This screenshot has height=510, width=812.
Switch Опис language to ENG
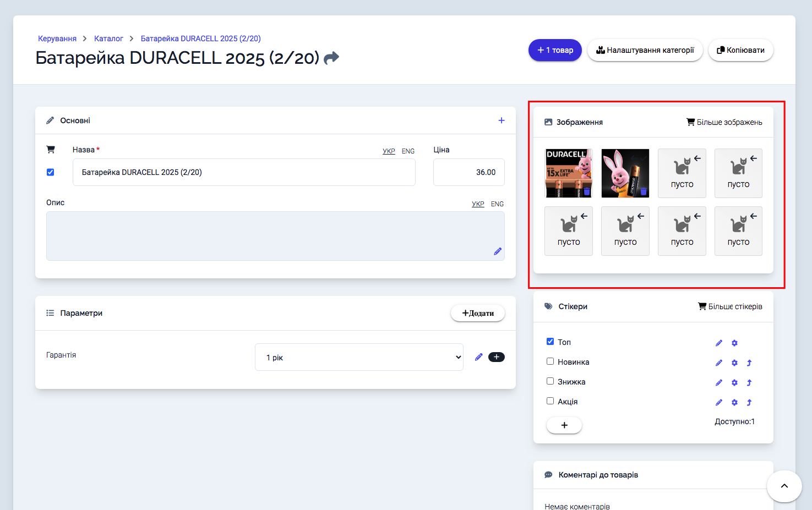coord(497,204)
